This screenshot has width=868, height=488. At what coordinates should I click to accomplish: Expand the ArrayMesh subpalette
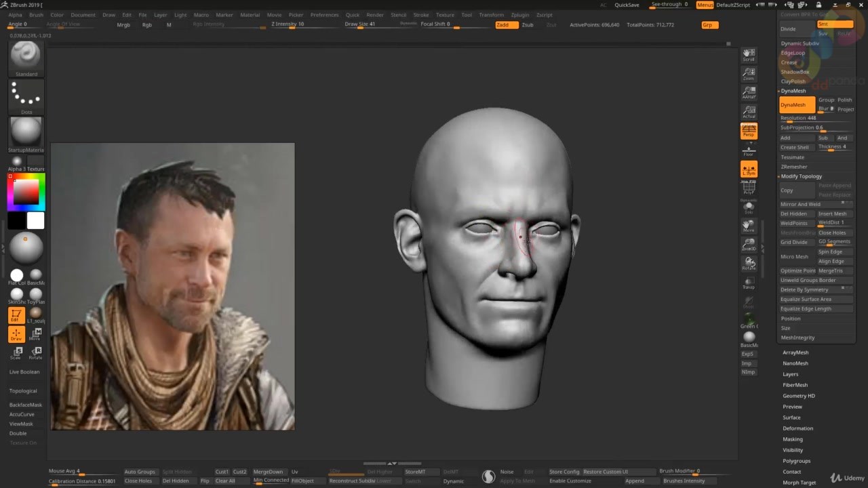tap(795, 352)
